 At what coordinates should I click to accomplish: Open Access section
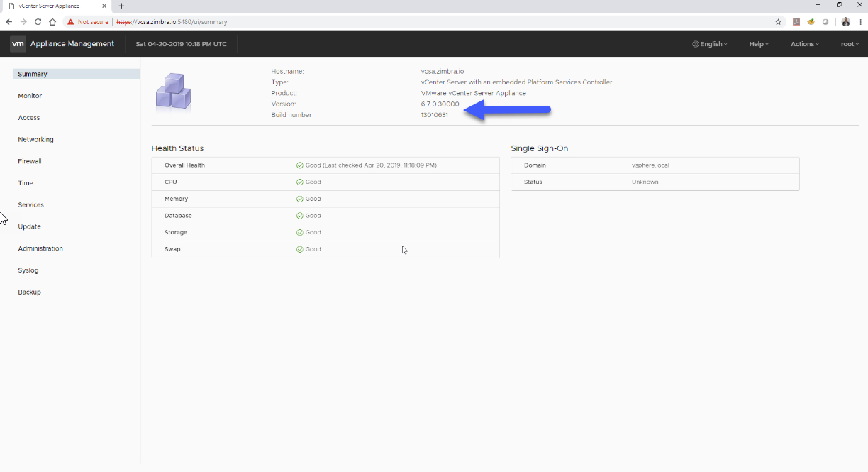[x=29, y=118]
